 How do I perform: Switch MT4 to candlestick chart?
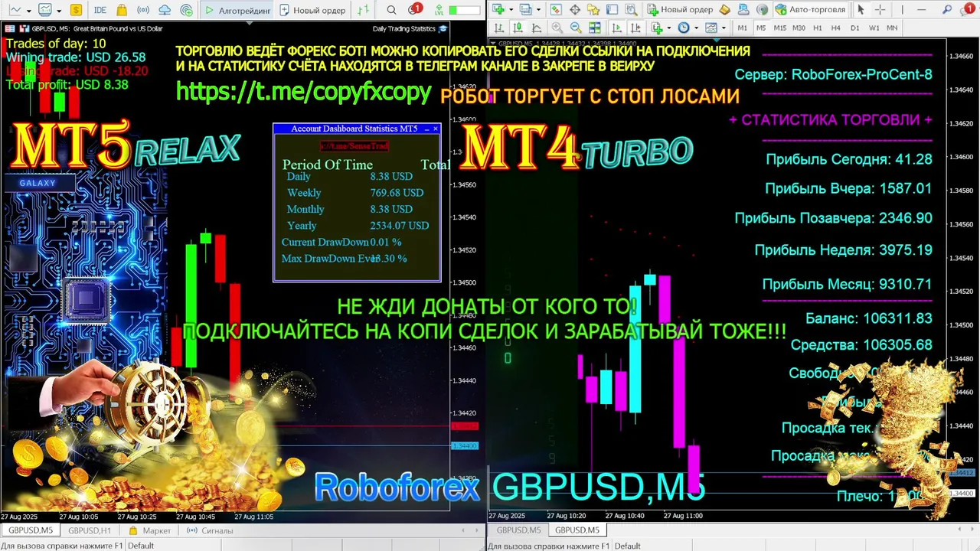click(x=518, y=28)
